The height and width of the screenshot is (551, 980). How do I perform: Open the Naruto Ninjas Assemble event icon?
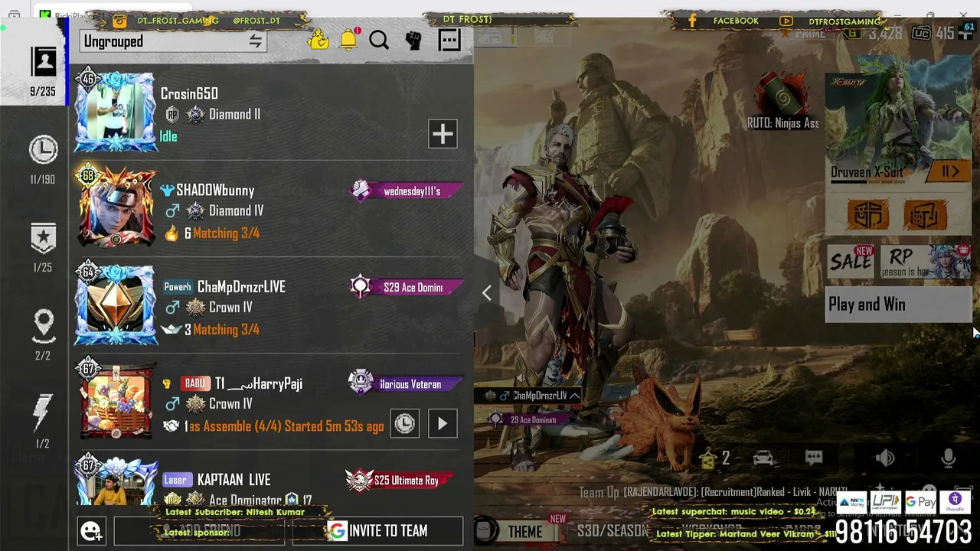pyautogui.click(x=782, y=100)
